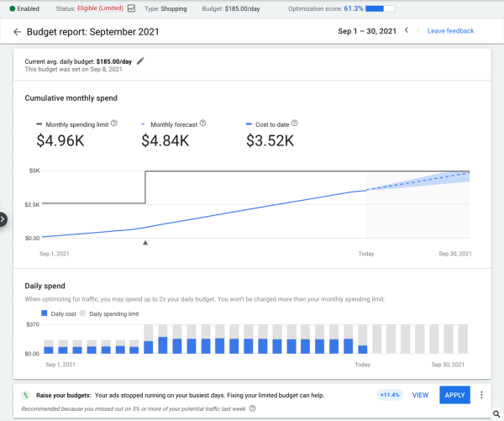Click the magnifier icon in bottom corner
The height and width of the screenshot is (421, 504).
click(x=496, y=413)
